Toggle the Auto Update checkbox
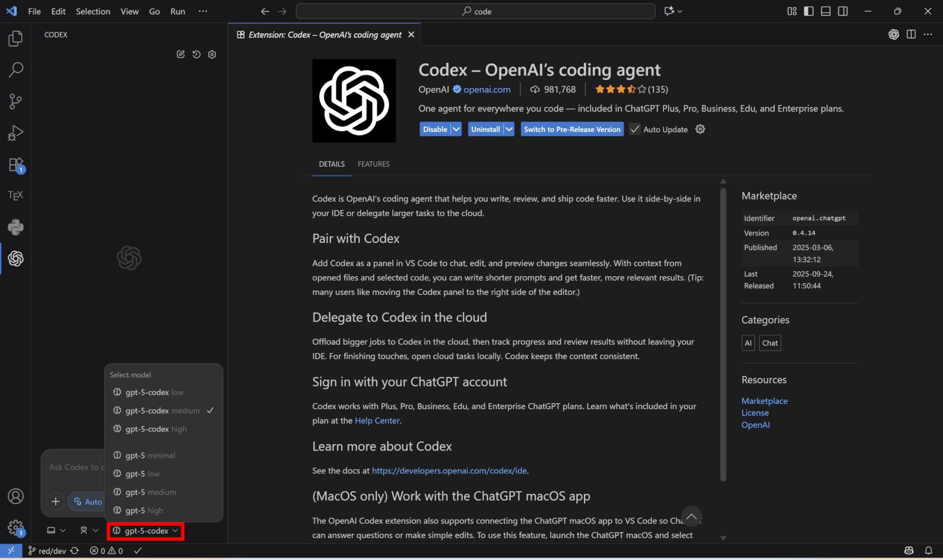943x560 pixels. [x=635, y=129]
